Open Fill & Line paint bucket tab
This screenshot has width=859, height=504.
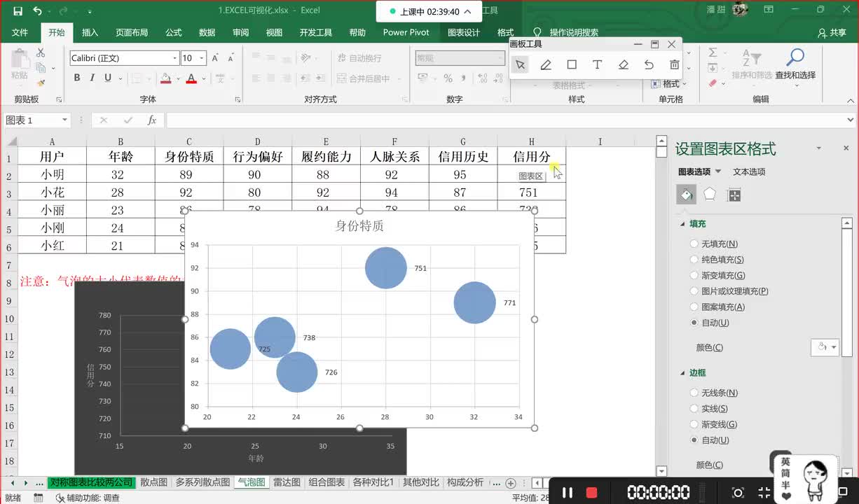pyautogui.click(x=687, y=195)
